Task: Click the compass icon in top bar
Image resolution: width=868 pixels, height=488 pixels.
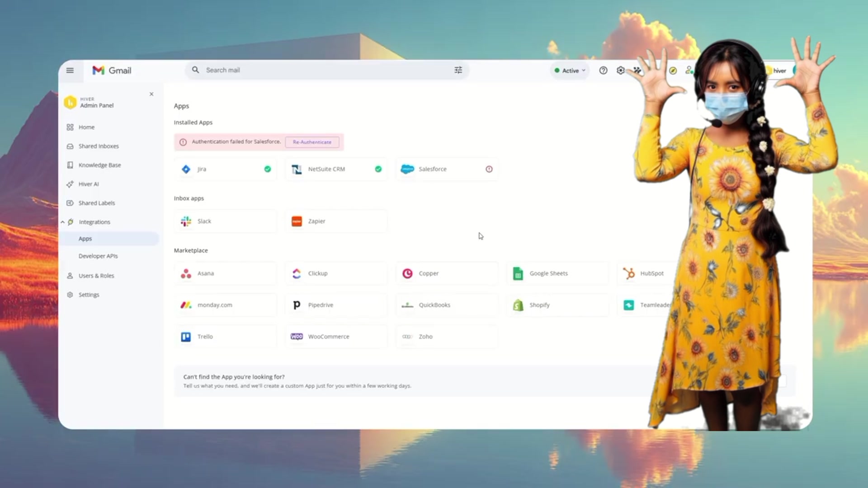Action: coord(673,70)
